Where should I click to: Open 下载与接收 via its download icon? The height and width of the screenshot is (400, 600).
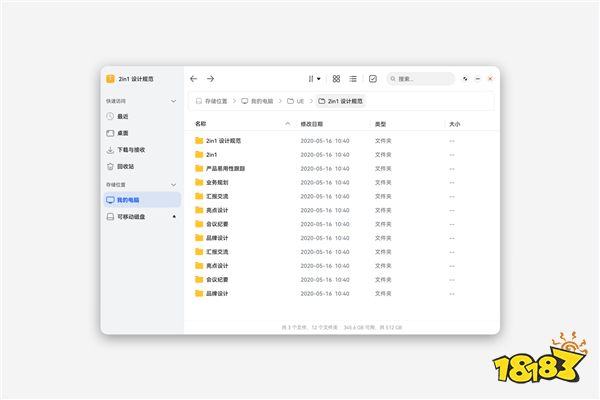click(x=110, y=150)
